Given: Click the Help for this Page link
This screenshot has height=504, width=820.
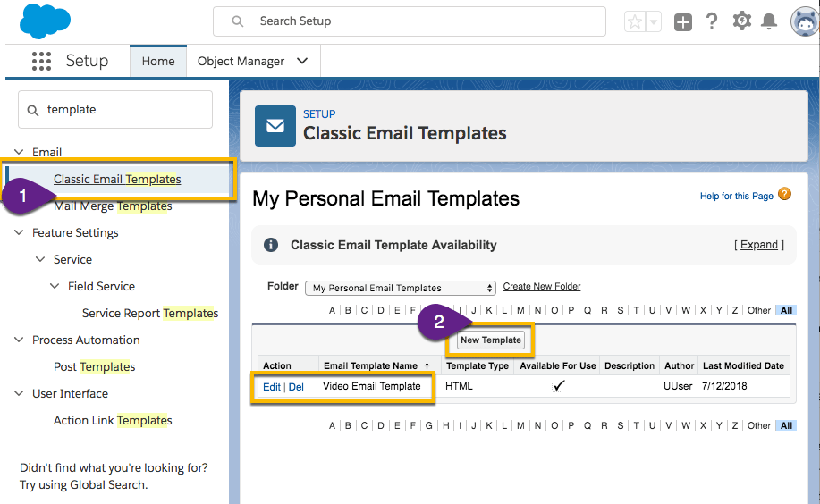Looking at the screenshot, I should 736,196.
